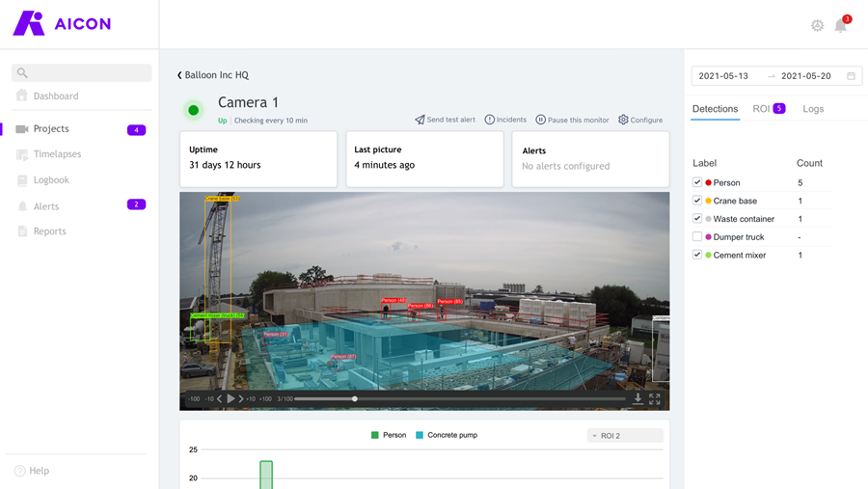Click the play button in video controls
The width and height of the screenshot is (868, 489).
pyautogui.click(x=231, y=398)
